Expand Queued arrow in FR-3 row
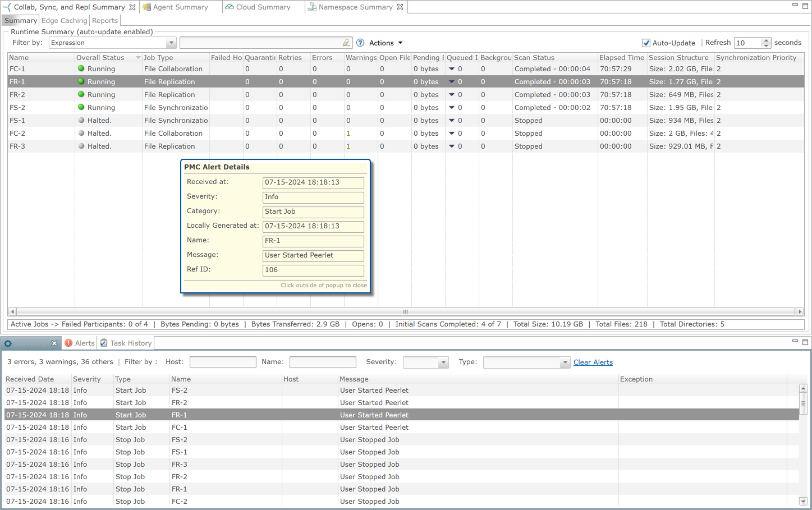This screenshot has width=812, height=510. click(452, 146)
